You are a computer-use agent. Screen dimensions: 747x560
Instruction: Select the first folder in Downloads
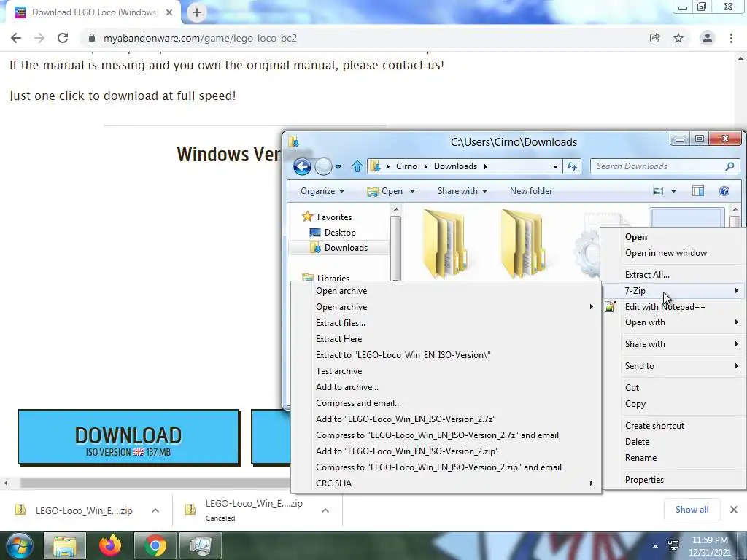point(444,243)
